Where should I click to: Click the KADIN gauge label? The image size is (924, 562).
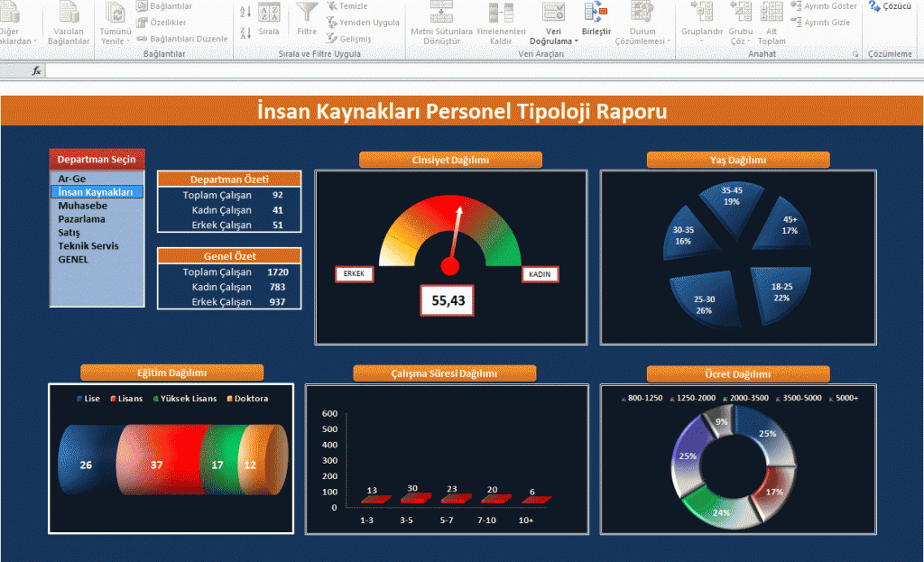tap(540, 274)
